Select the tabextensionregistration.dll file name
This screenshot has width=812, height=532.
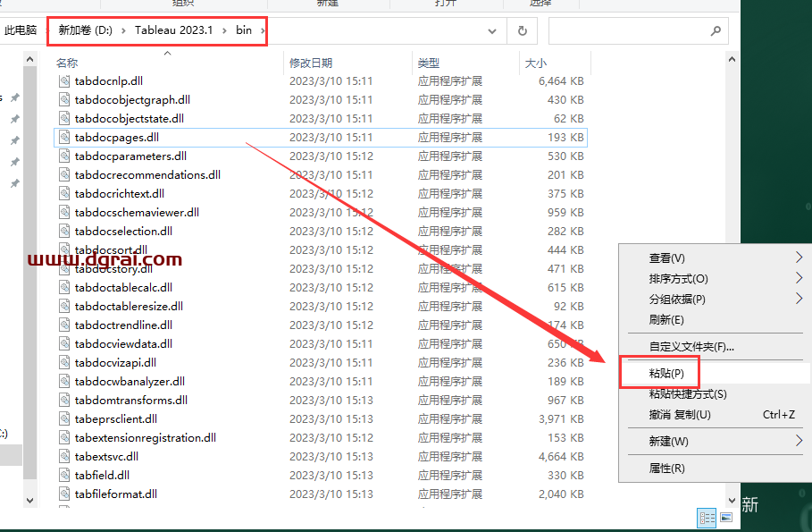point(146,437)
